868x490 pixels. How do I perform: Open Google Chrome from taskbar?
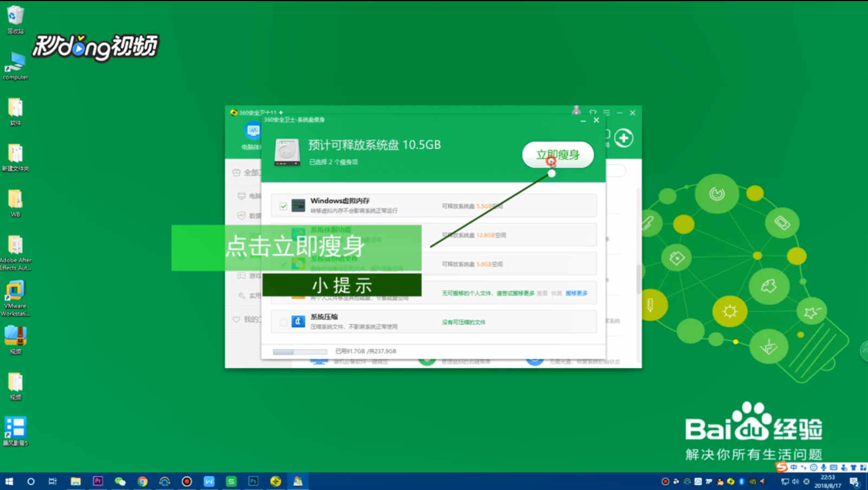point(142,481)
